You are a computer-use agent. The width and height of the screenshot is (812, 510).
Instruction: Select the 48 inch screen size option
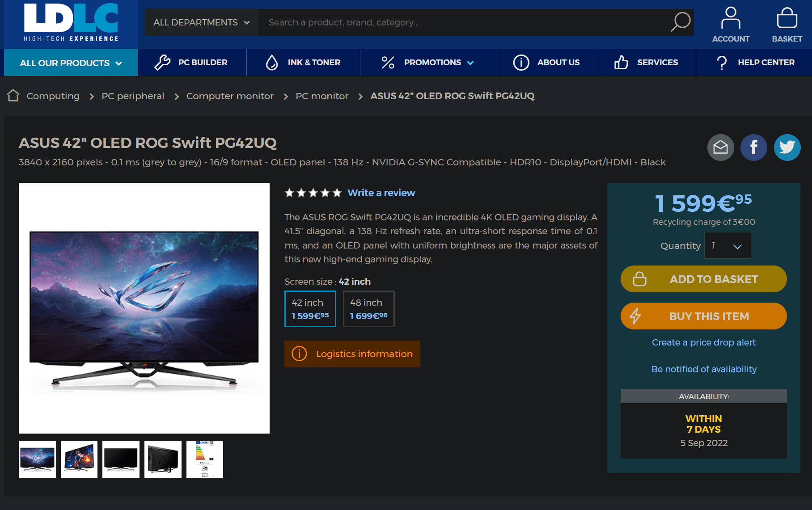(368, 309)
